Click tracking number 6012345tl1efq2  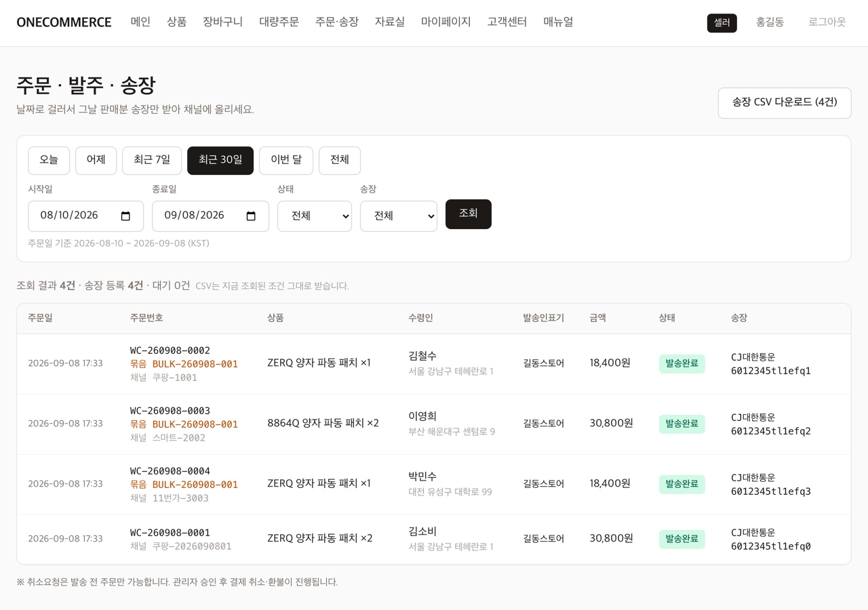[x=771, y=431]
